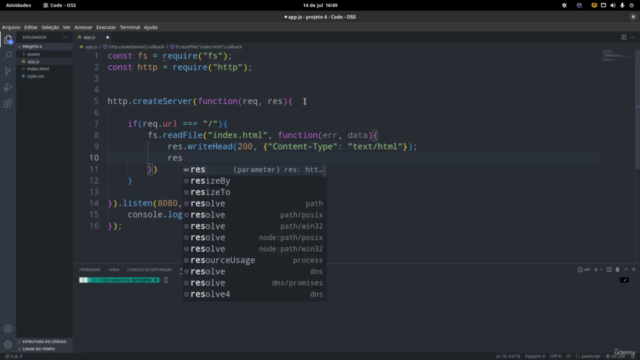Click LF end-of-line status item
Screen dimensions: 640x360
[x=568, y=356]
